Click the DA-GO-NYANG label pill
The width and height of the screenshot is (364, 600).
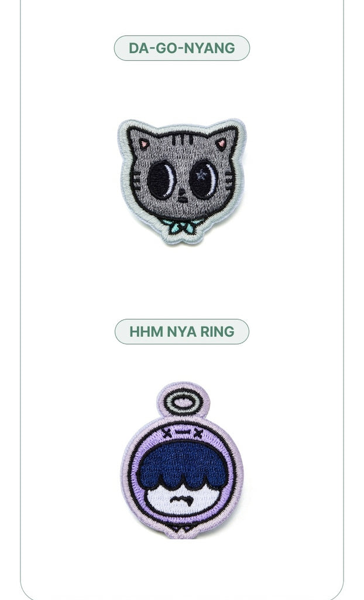tap(181, 48)
